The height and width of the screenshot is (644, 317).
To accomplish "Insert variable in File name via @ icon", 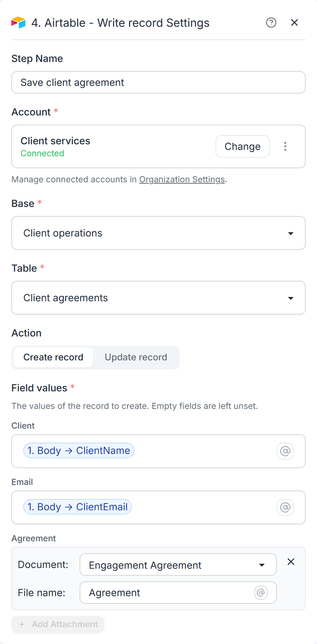I will (261, 593).
